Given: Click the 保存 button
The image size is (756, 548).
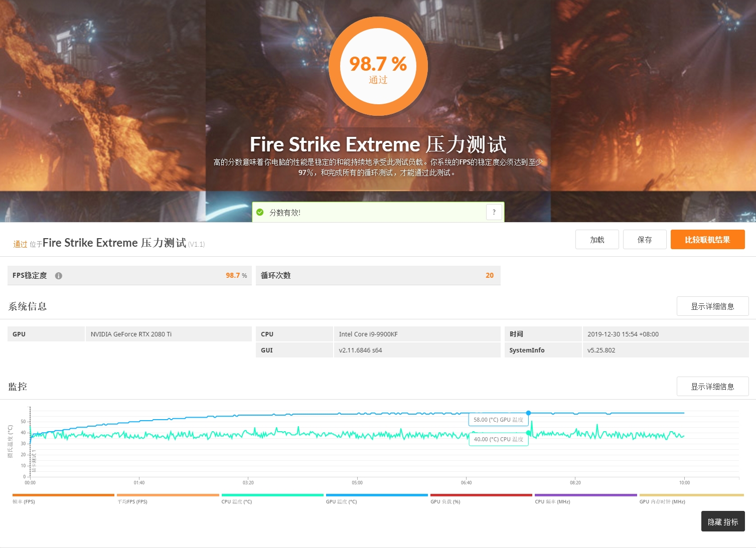Looking at the screenshot, I should pos(645,240).
